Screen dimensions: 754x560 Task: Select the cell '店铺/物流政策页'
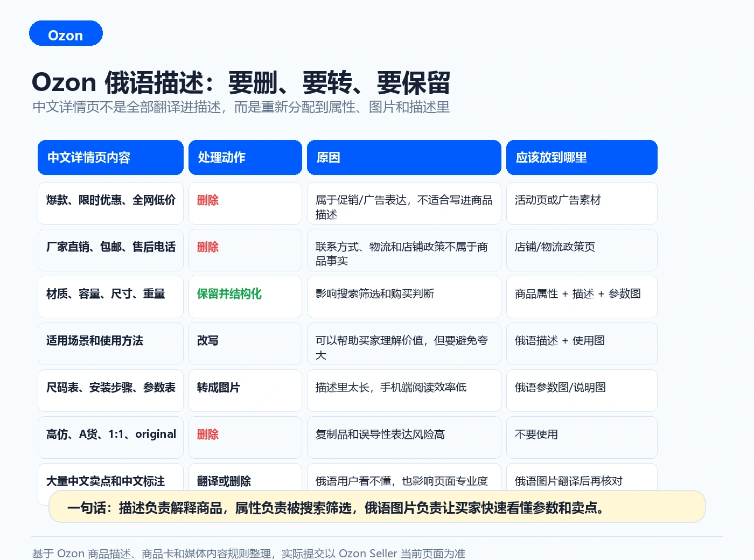(x=582, y=250)
